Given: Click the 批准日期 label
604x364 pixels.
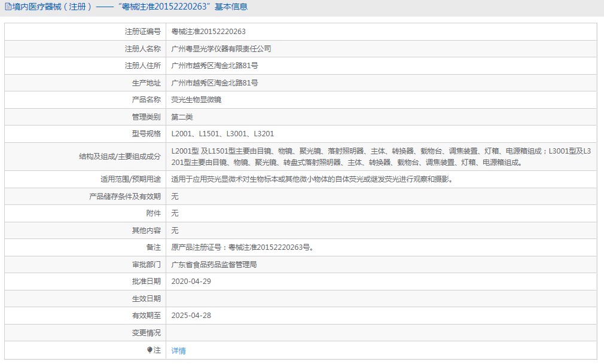Looking at the screenshot, I should pyautogui.click(x=146, y=282).
